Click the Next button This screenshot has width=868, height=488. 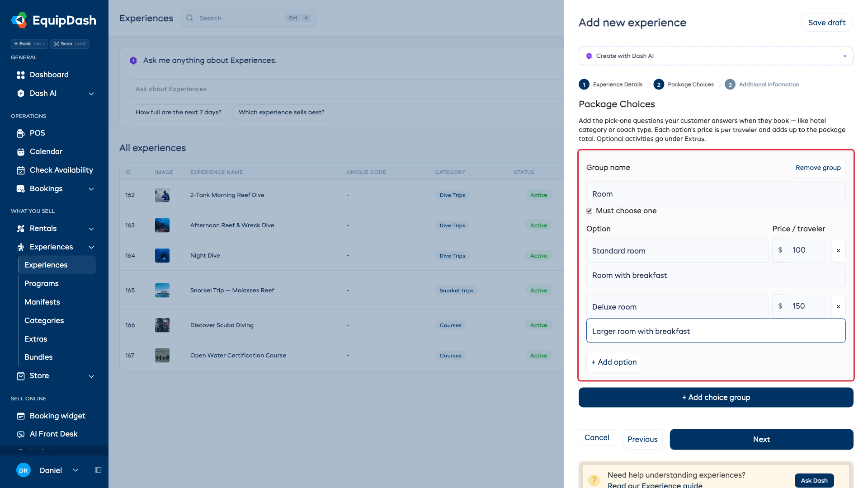tap(761, 439)
